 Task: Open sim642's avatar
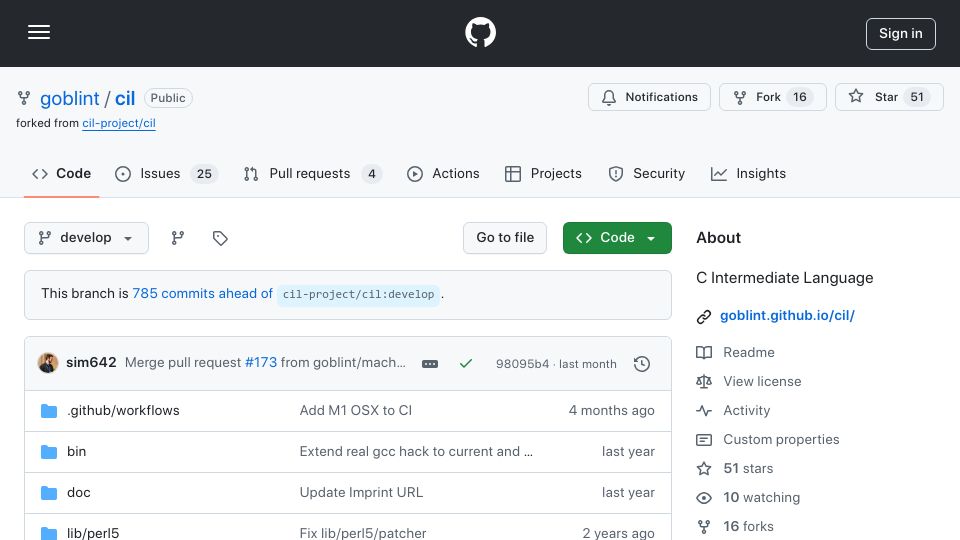point(48,363)
